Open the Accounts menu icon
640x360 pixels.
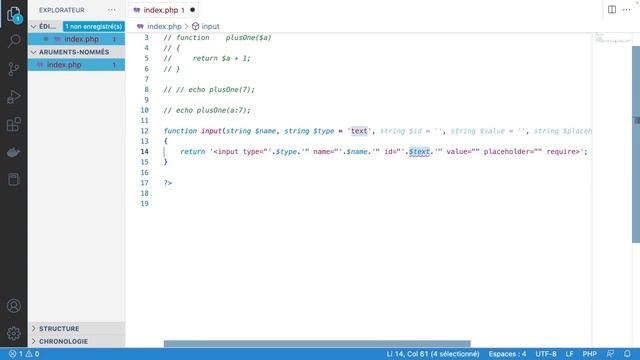(x=14, y=306)
